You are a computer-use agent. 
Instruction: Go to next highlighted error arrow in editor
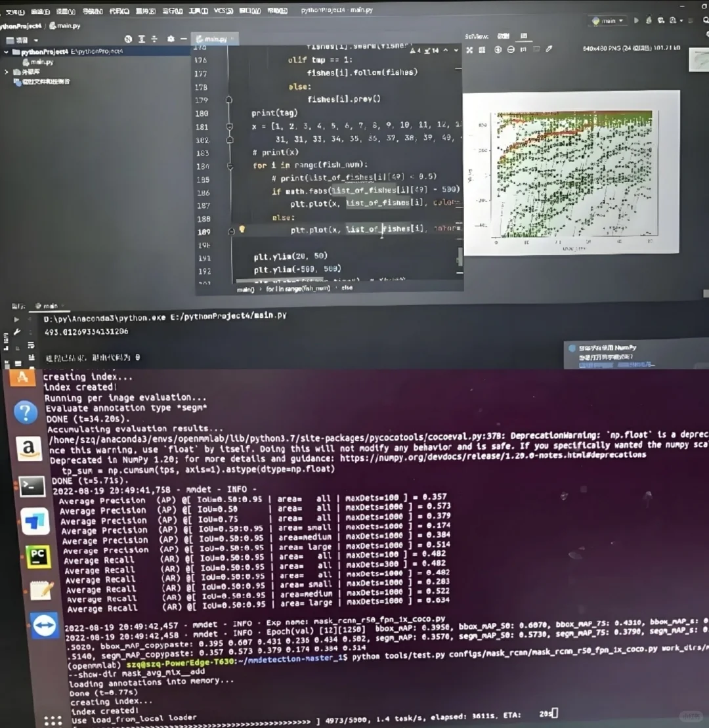[x=456, y=50]
